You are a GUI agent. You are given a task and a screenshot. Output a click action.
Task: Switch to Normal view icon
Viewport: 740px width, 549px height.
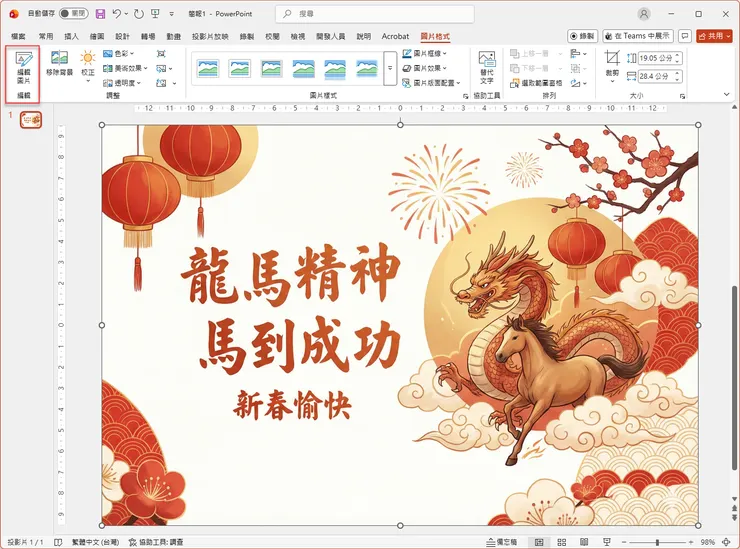pyautogui.click(x=539, y=542)
